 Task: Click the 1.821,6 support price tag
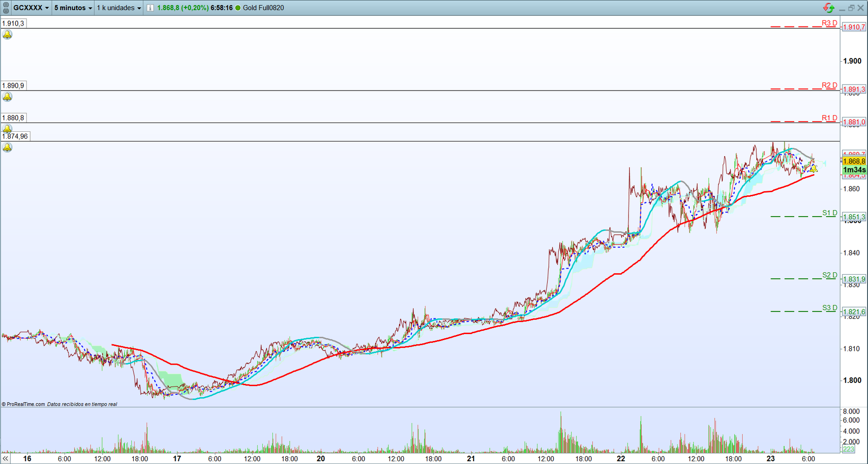click(x=854, y=312)
